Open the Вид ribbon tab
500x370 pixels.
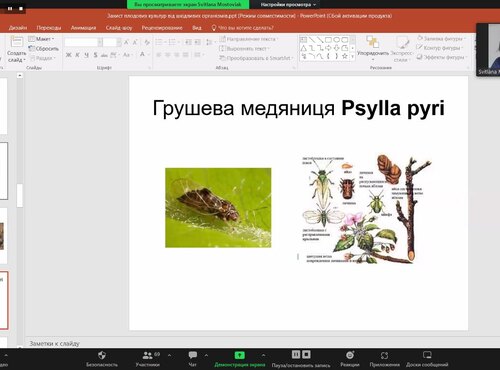(x=197, y=28)
